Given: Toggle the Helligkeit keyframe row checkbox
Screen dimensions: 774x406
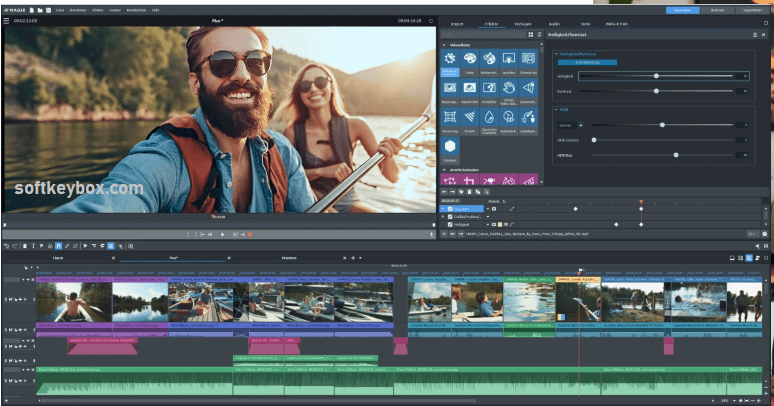Looking at the screenshot, I should point(450,225).
